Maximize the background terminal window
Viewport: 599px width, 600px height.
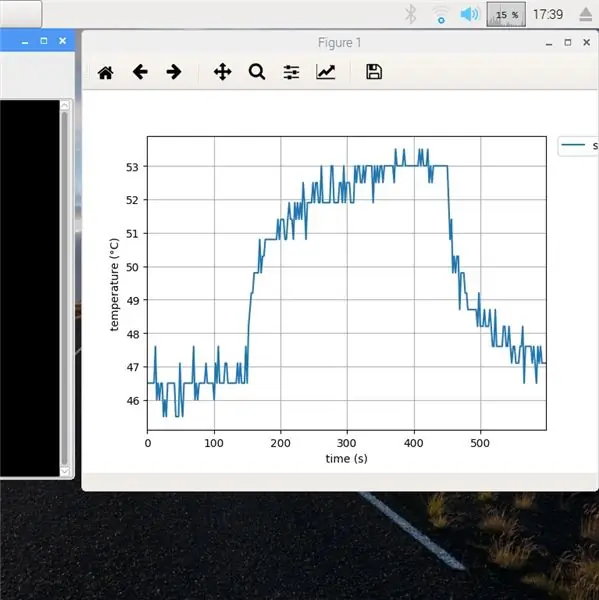click(44, 41)
